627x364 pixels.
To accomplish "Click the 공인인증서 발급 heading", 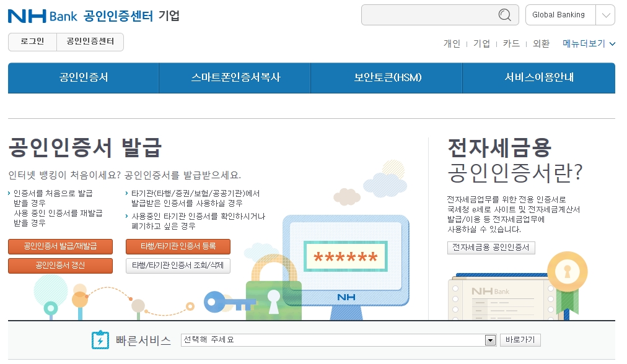I will [x=85, y=147].
